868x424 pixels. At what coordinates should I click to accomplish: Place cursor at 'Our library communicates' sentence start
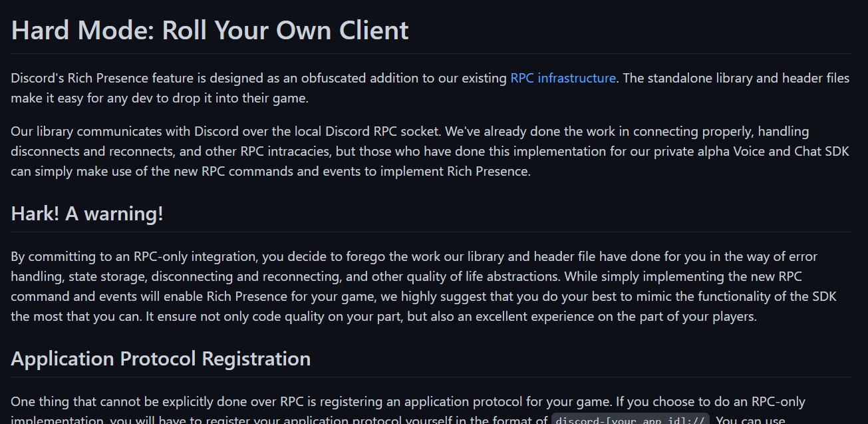tap(12, 131)
